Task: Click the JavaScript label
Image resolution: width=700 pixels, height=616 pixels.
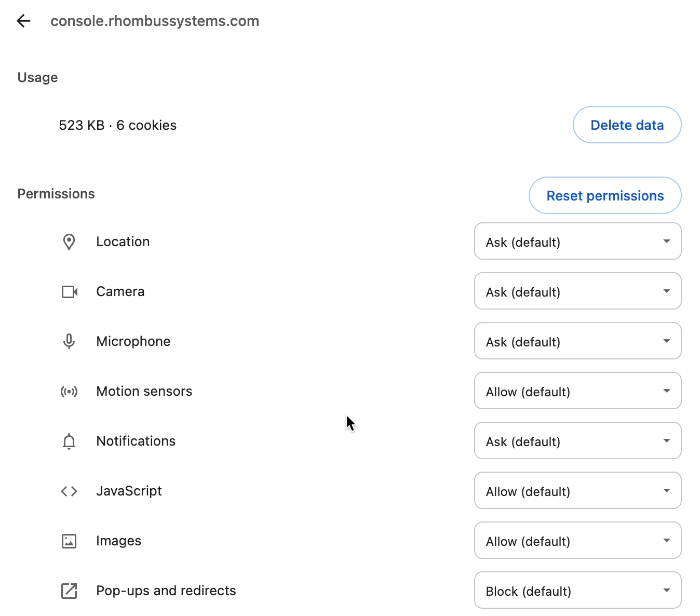Action: pos(129,491)
